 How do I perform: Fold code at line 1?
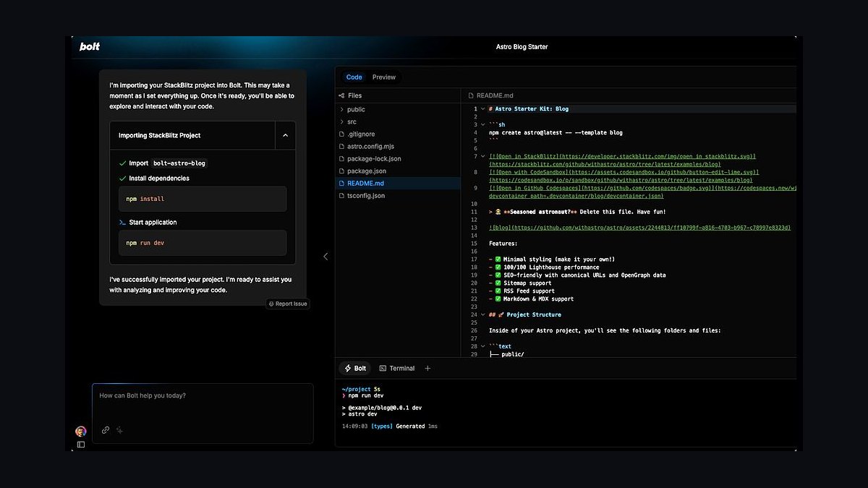(x=482, y=109)
